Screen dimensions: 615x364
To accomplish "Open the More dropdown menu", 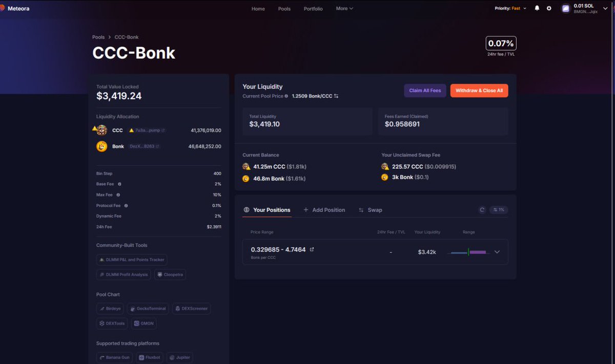I will 344,9.
